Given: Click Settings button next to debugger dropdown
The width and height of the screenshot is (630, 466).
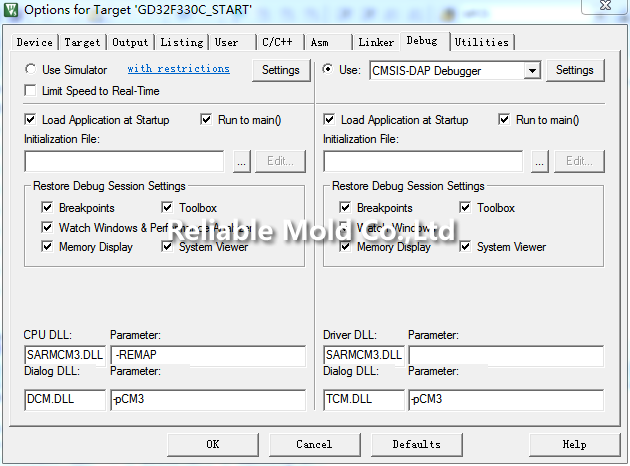Looking at the screenshot, I should click(574, 70).
